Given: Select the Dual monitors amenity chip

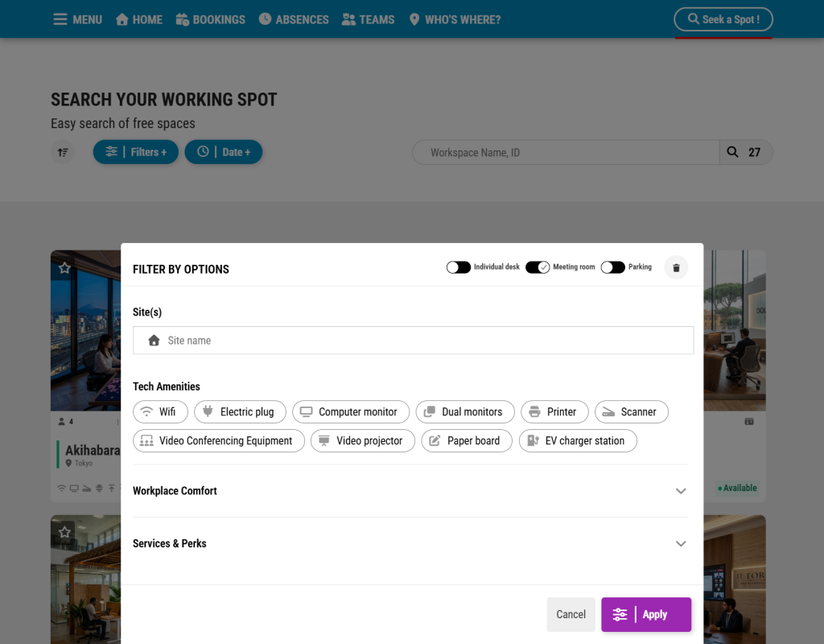Looking at the screenshot, I should [x=465, y=411].
